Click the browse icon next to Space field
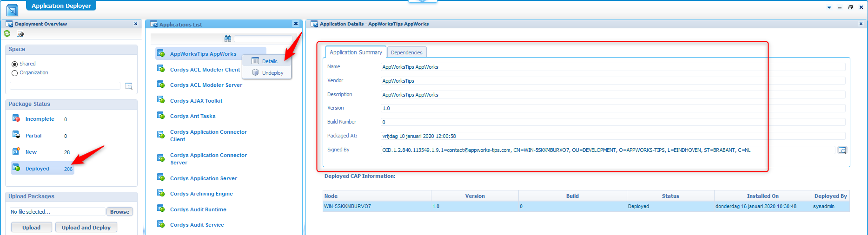868x235 pixels. (129, 86)
